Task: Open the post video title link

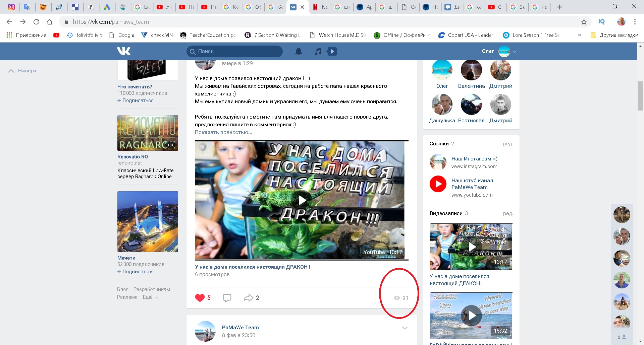Action: coord(253,267)
